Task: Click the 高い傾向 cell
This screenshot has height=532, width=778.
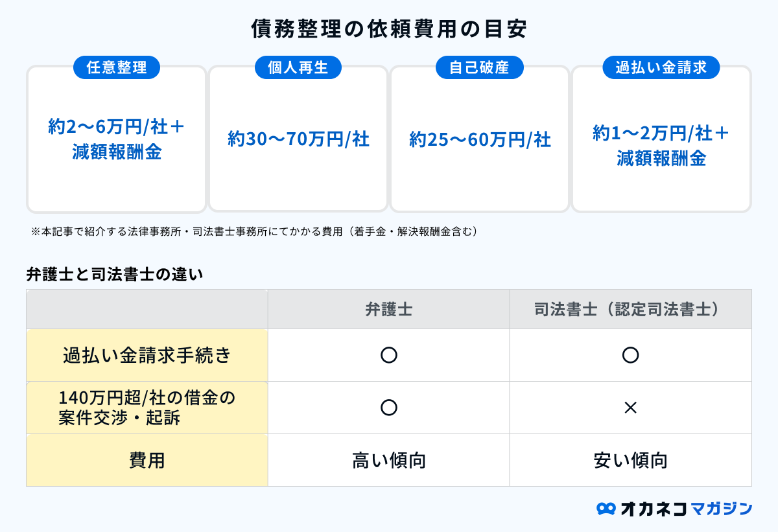Action: tap(388, 460)
